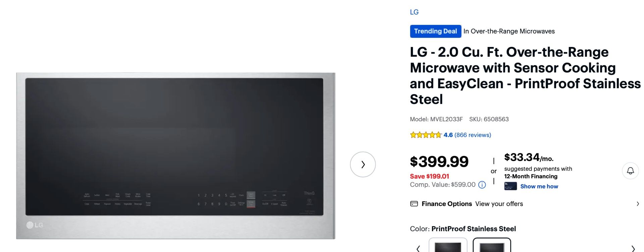Click the credit card image beside Show me how
Image resolution: width=644 pixels, height=252 pixels.
(510, 186)
